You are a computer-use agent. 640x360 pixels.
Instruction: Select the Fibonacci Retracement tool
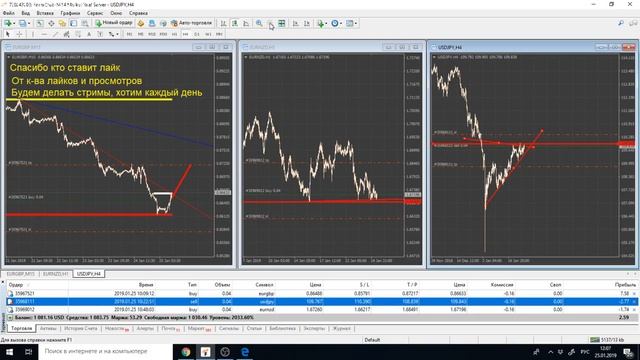click(x=78, y=34)
